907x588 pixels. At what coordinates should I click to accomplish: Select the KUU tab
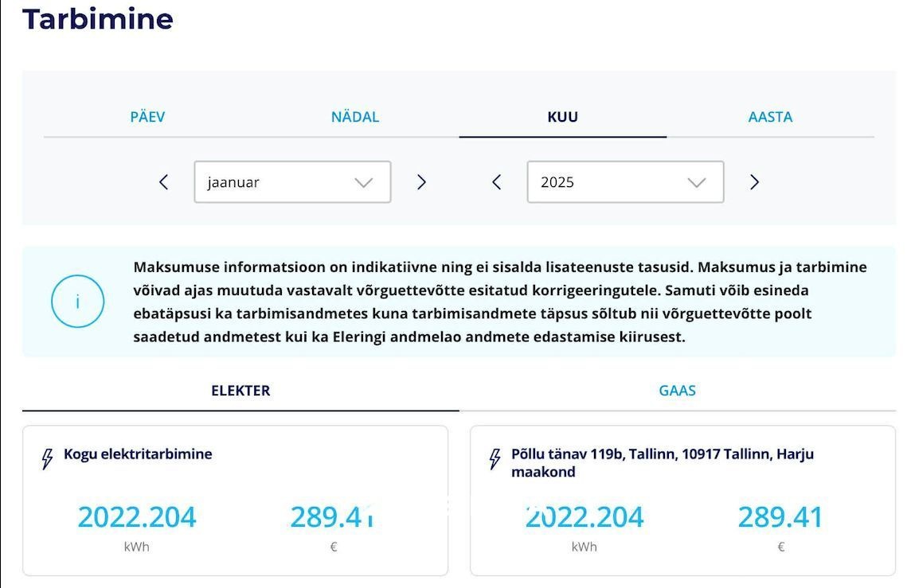coord(561,116)
